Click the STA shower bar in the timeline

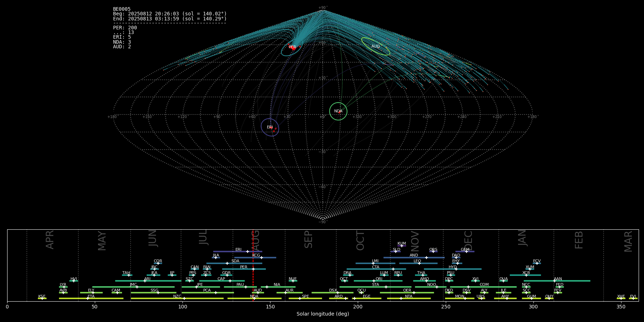[x=375, y=287]
